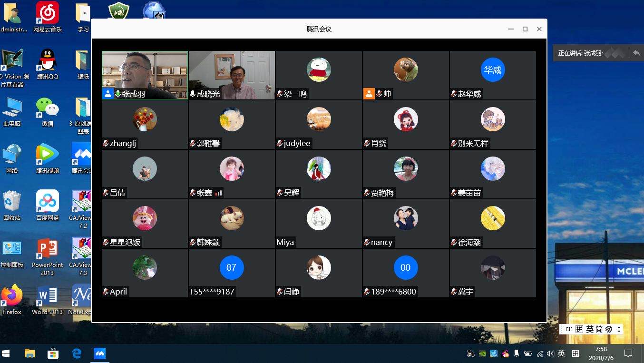Expand the language bar options arrow
This screenshot has height=363, width=644.
pyautogui.click(x=619, y=329)
